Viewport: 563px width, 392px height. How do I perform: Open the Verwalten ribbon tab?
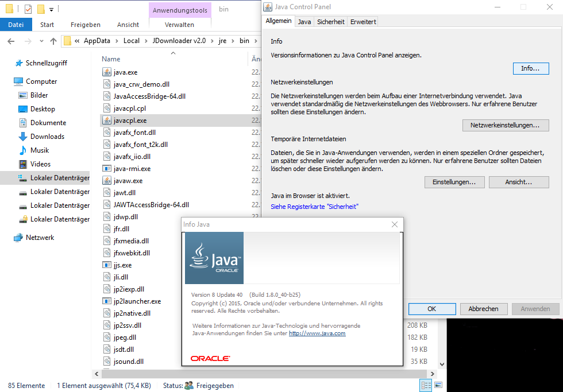coord(179,24)
